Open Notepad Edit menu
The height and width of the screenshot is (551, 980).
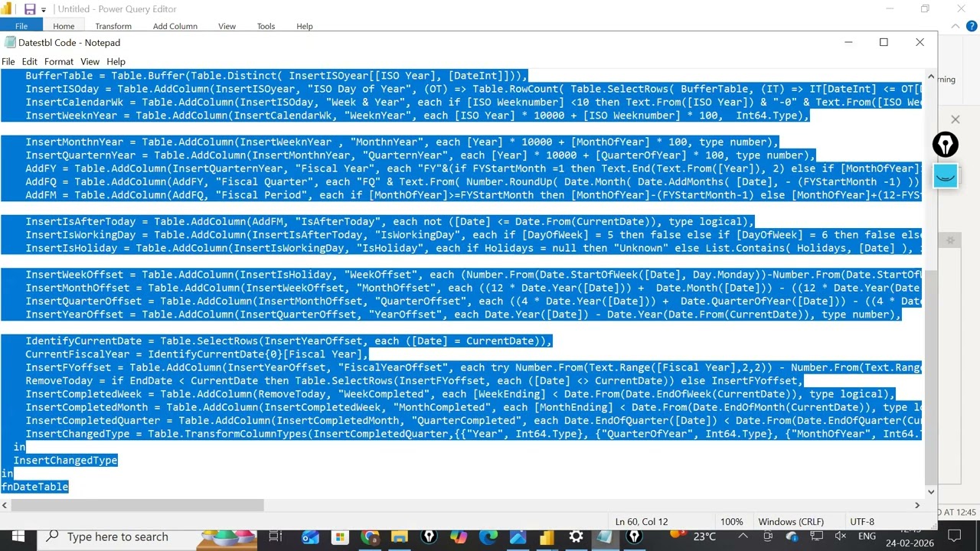click(29, 61)
